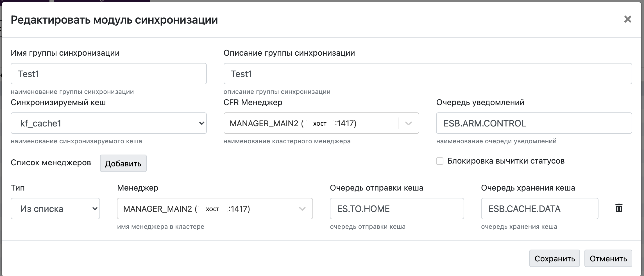The image size is (644, 276).
Task: Expand the CFR Менеджер chevron arrow
Action: pos(408,123)
